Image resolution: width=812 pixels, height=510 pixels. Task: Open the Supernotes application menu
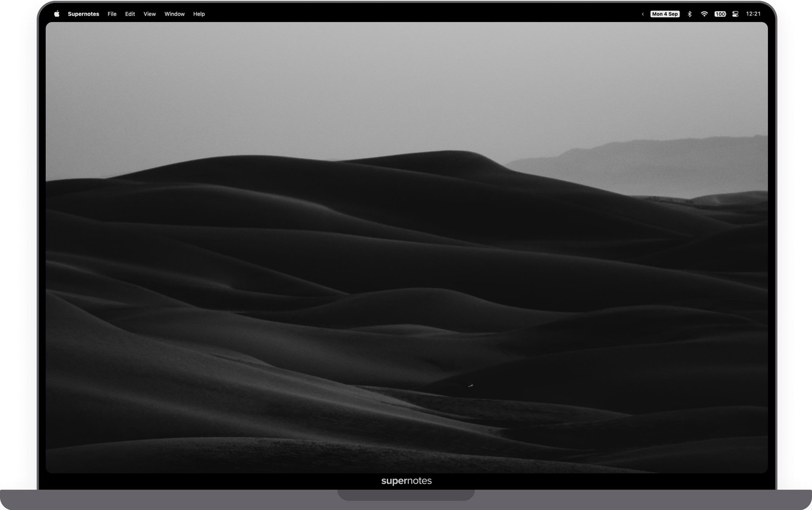83,14
